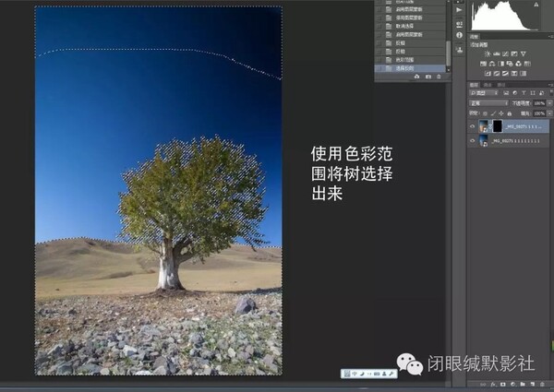Viewport: 554px width, 392px height.
Task: Open the Layers panel flyout menu
Action: 551,85
